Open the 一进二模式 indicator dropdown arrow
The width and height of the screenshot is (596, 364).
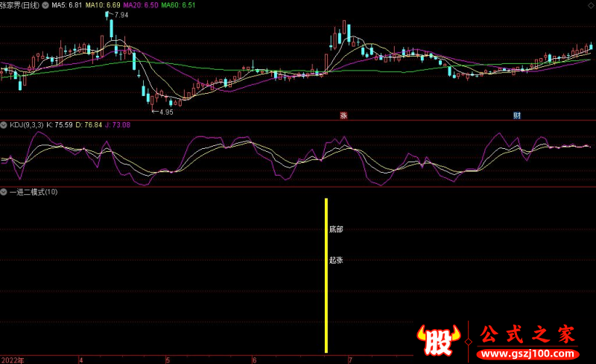pyautogui.click(x=4, y=192)
